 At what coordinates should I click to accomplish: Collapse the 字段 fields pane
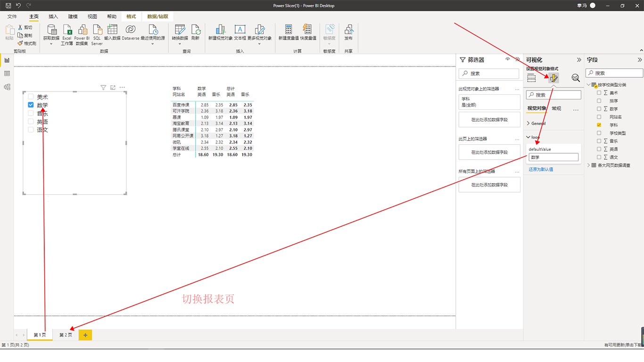640,60
